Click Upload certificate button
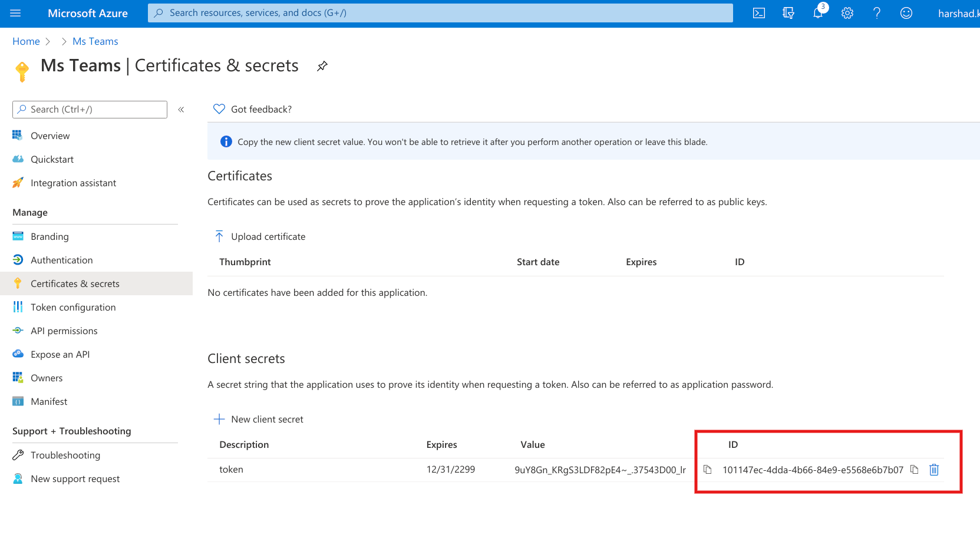Viewport: 980px width, 551px height. tap(260, 236)
